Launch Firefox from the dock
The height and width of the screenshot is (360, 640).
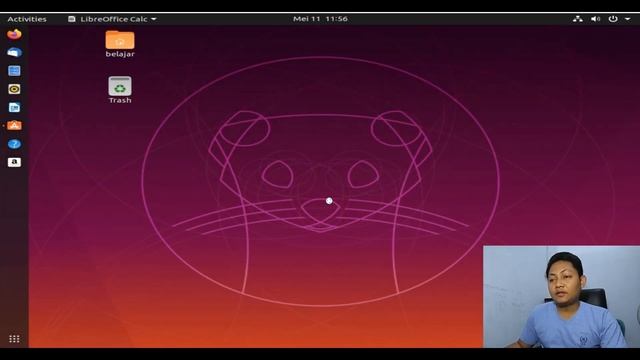pyautogui.click(x=14, y=34)
